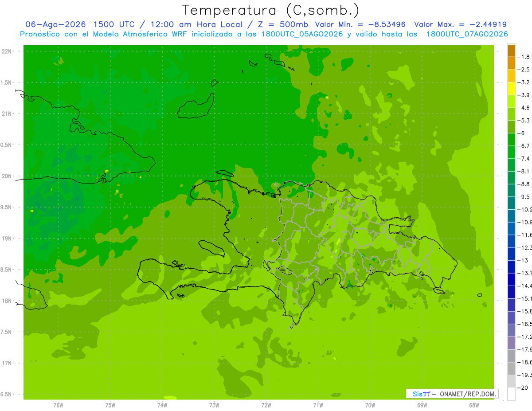This screenshot has height=411, width=532.
Task: Click the '12:00 am Hora Local' text
Action: (196, 24)
